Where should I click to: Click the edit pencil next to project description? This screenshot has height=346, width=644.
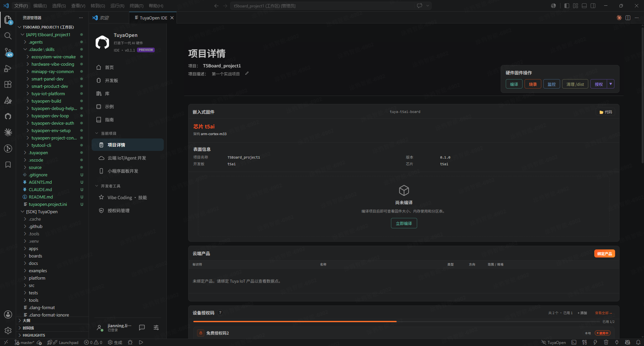click(x=247, y=73)
